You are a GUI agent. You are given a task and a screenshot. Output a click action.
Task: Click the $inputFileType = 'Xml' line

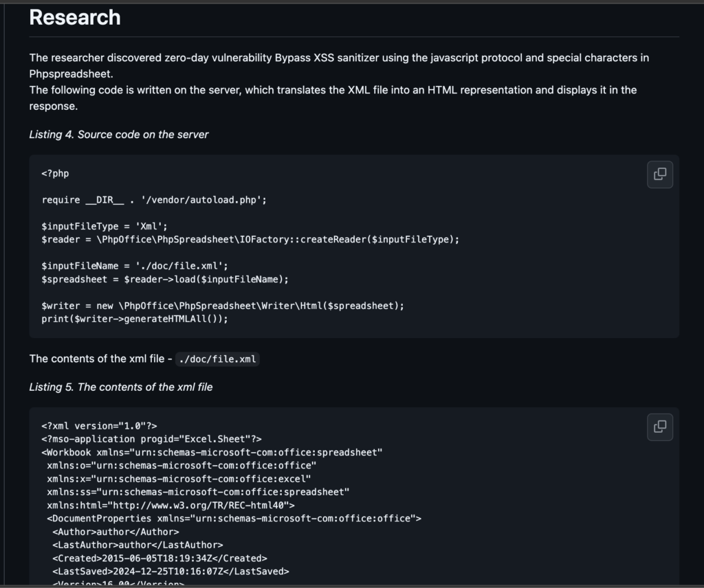pyautogui.click(x=104, y=226)
